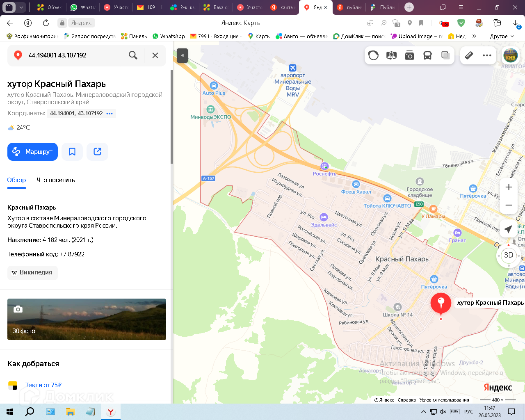Show my location on the map

pyautogui.click(x=509, y=229)
